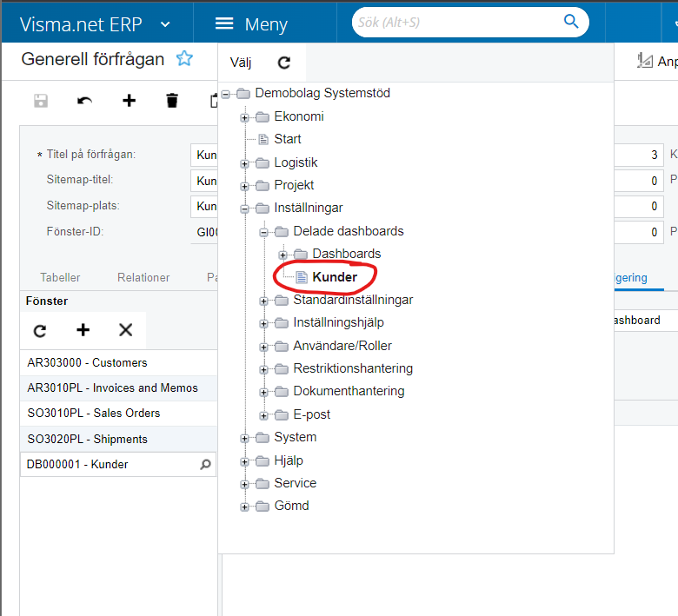Screen dimensions: 678x616
Task: Click the delete trash can icon
Action: tap(172, 101)
